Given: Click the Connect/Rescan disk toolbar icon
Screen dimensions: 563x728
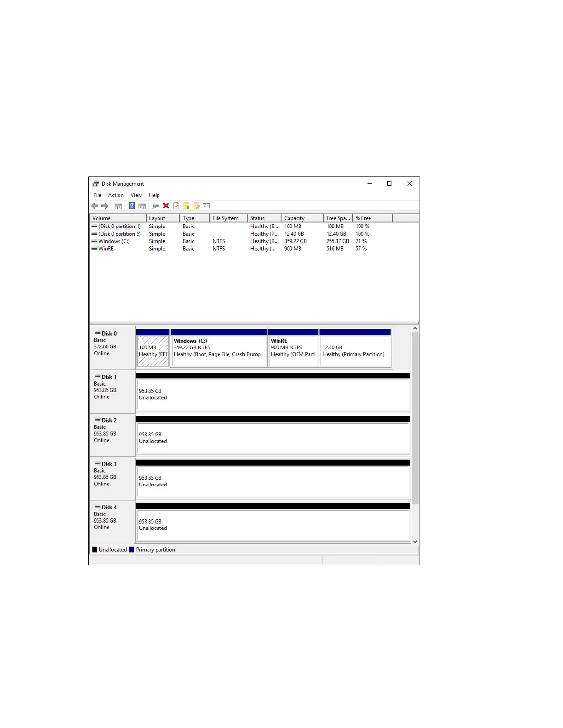Looking at the screenshot, I should point(155,206).
